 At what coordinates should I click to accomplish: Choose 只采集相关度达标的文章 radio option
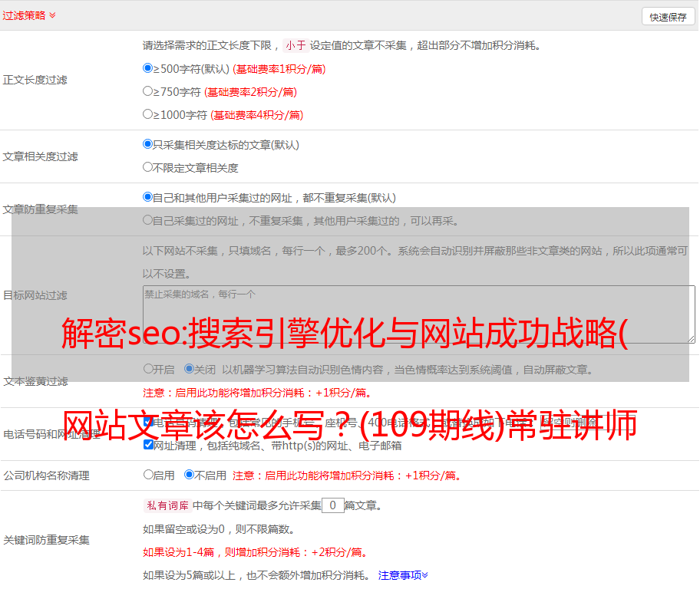pyautogui.click(x=148, y=144)
